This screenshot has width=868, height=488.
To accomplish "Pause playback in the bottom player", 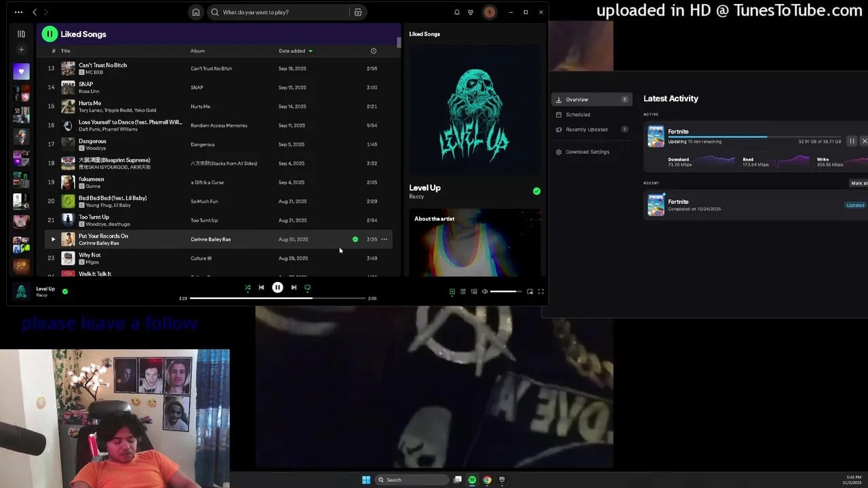I will click(277, 287).
